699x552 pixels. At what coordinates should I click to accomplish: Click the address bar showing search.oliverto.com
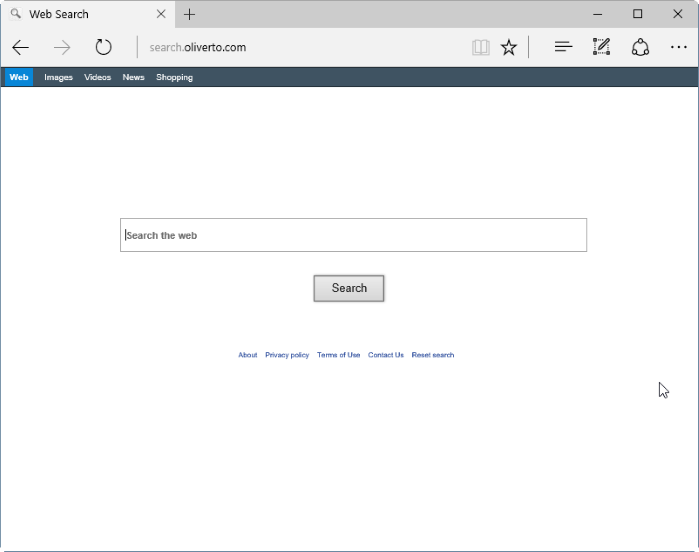303,47
